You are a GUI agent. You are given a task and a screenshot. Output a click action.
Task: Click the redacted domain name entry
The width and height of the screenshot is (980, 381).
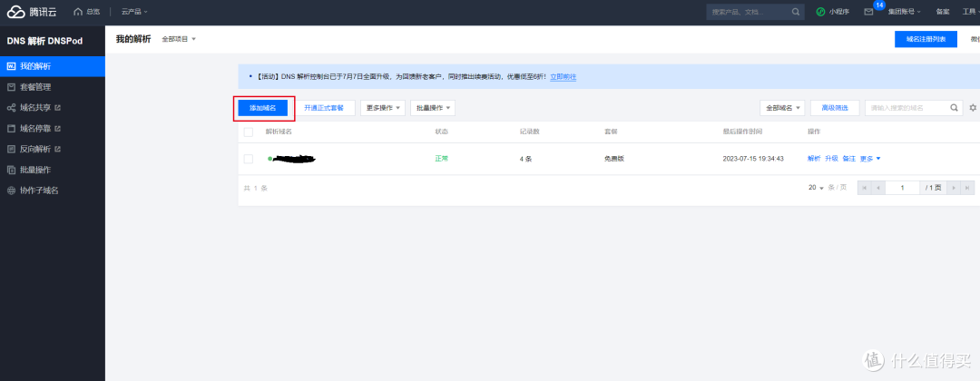pyautogui.click(x=294, y=159)
